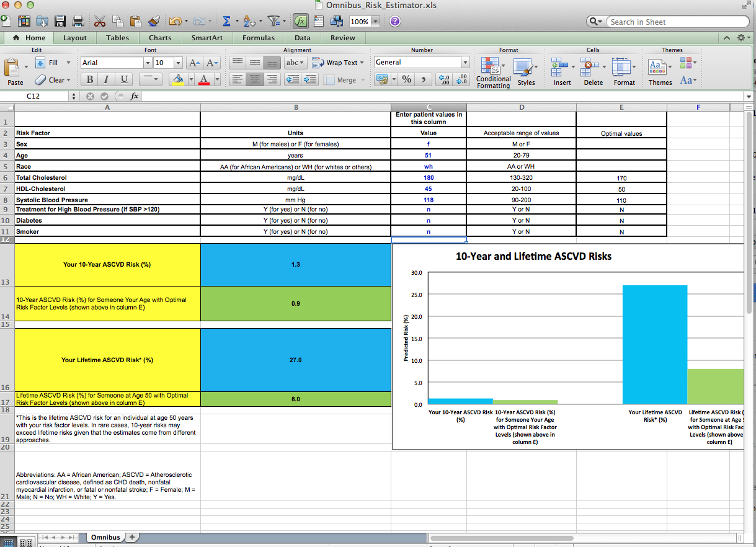
Task: Click Decrease Decimal icon
Action: pyautogui.click(x=462, y=79)
